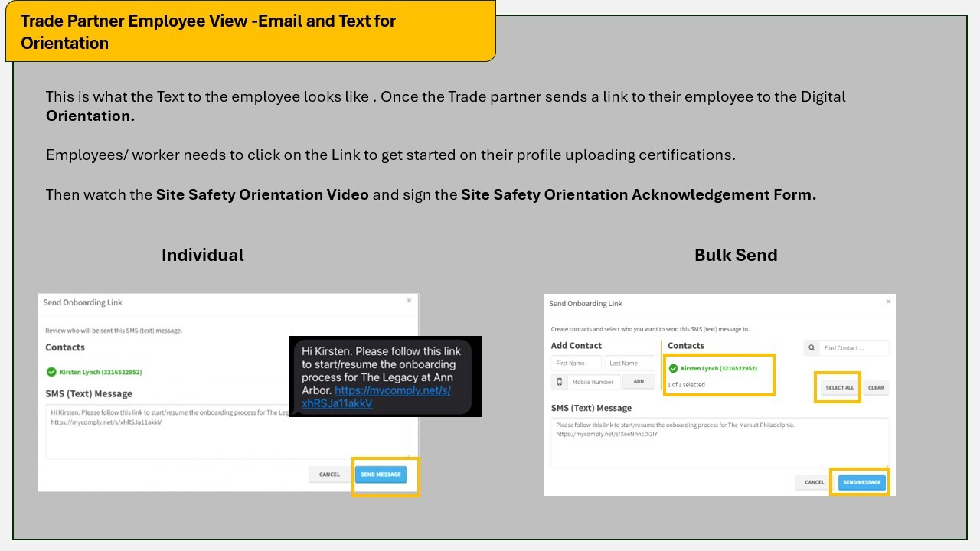Click Kirsten Lynch contact name in Individual dialog
This screenshot has width=980, height=551.
(x=100, y=372)
